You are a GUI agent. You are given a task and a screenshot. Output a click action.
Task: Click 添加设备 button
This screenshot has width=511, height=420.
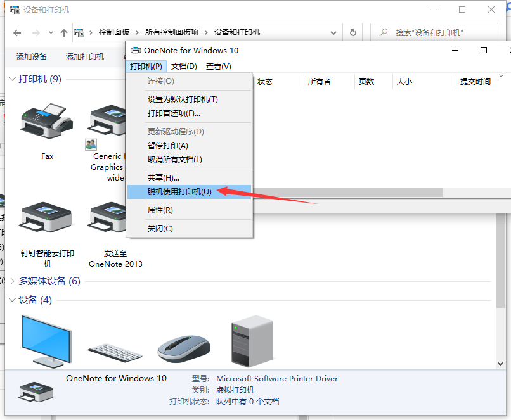(32, 57)
